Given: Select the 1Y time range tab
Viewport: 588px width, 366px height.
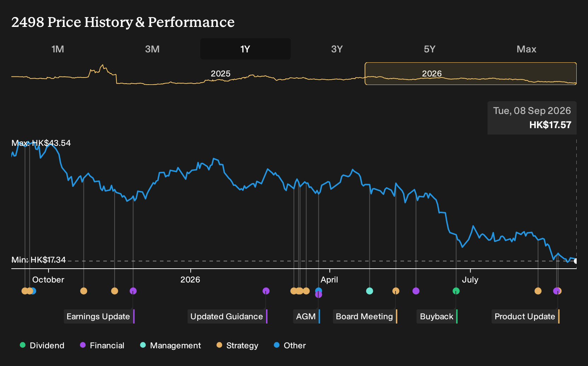Looking at the screenshot, I should [245, 49].
